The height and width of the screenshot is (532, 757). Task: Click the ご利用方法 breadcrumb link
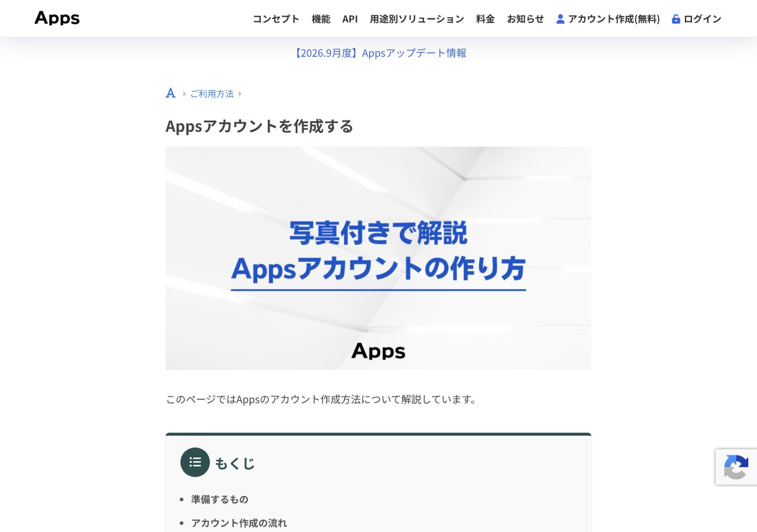pos(212,93)
